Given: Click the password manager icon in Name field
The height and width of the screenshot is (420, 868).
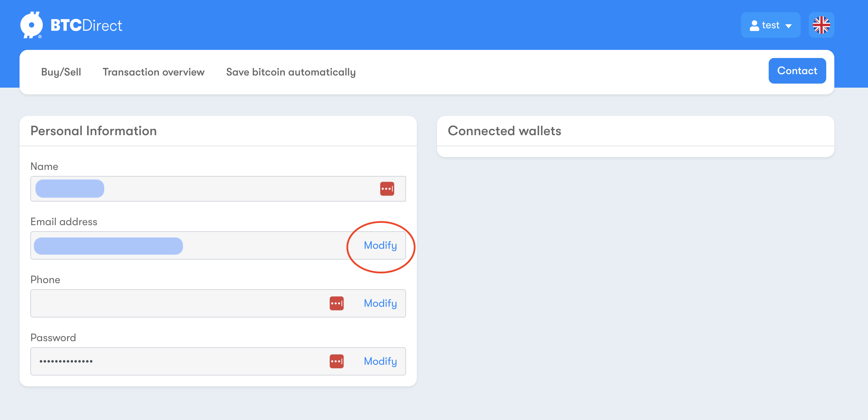Looking at the screenshot, I should point(387,188).
